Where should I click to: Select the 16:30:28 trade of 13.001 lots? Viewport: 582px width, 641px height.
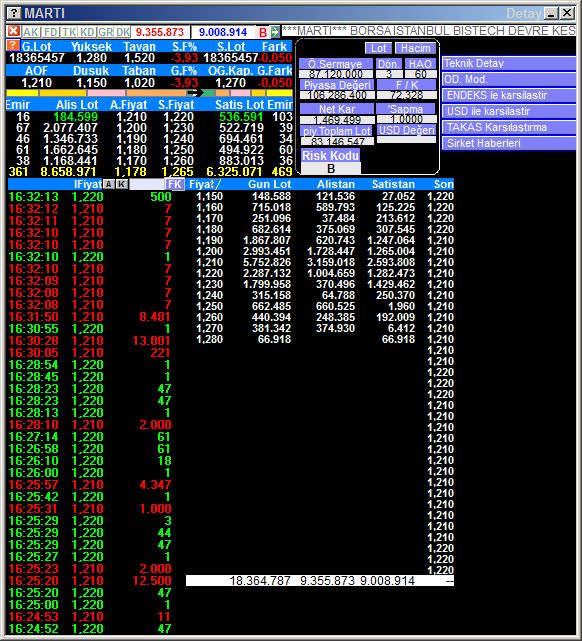point(90,341)
